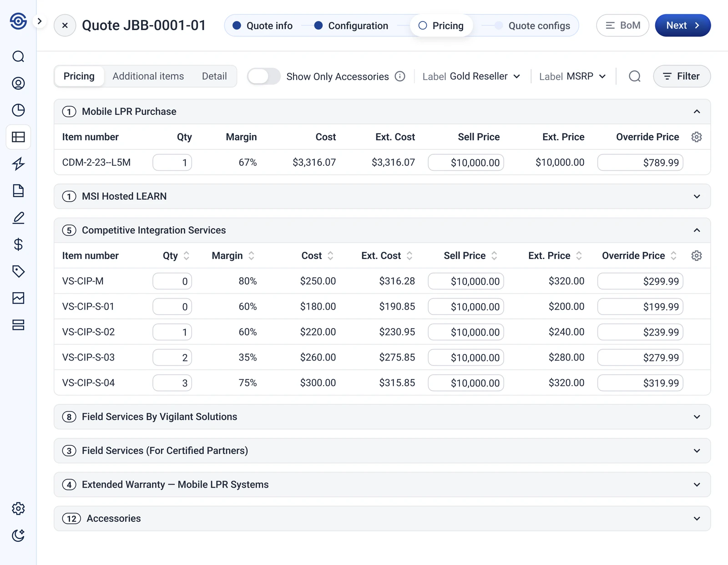Click the Next button

(x=682, y=25)
